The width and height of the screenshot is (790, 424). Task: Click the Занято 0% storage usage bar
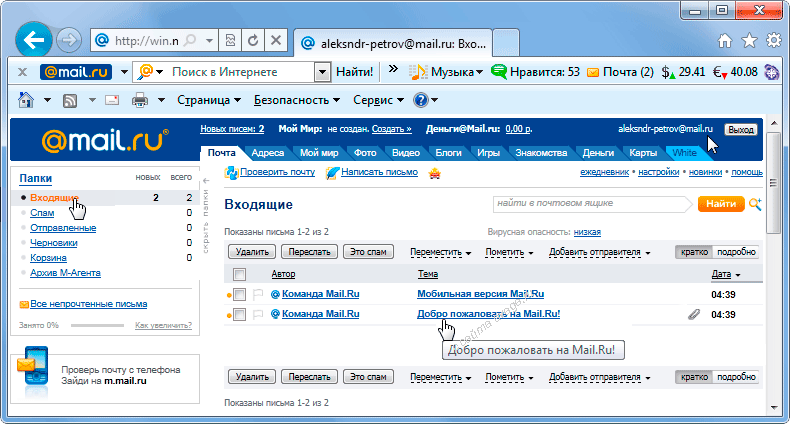pyautogui.click(x=97, y=326)
